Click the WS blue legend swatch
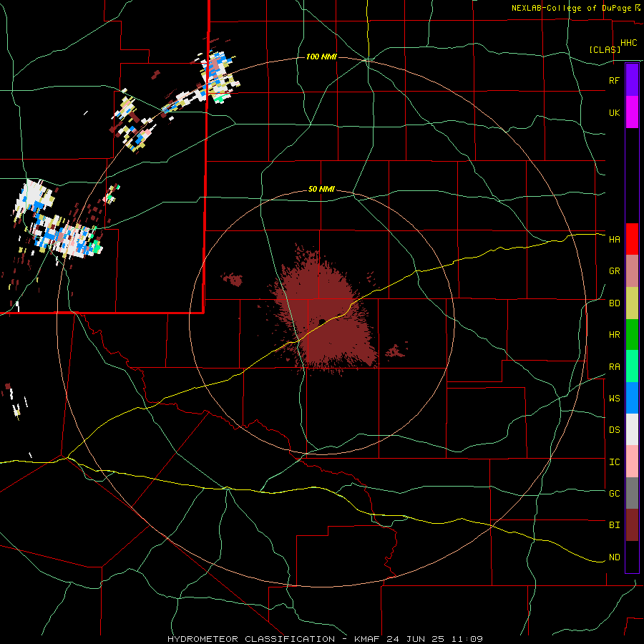The image size is (644, 644). pos(632,398)
